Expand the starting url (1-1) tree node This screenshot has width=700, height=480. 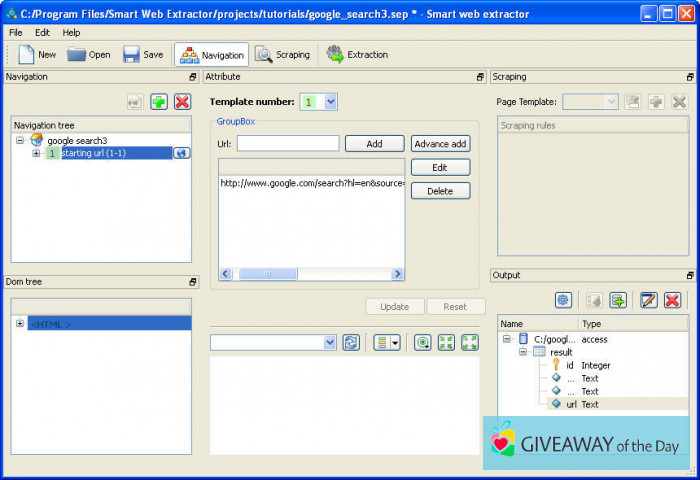pos(36,153)
